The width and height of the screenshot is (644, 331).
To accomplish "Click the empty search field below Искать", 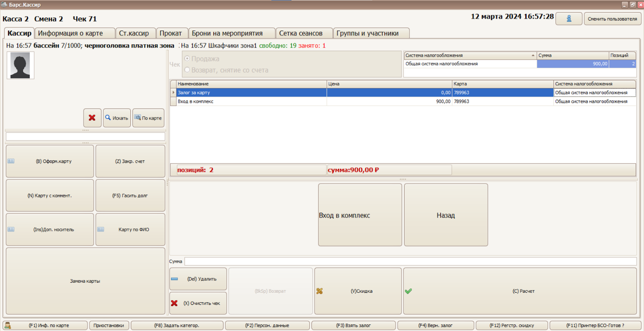I will 85,136.
